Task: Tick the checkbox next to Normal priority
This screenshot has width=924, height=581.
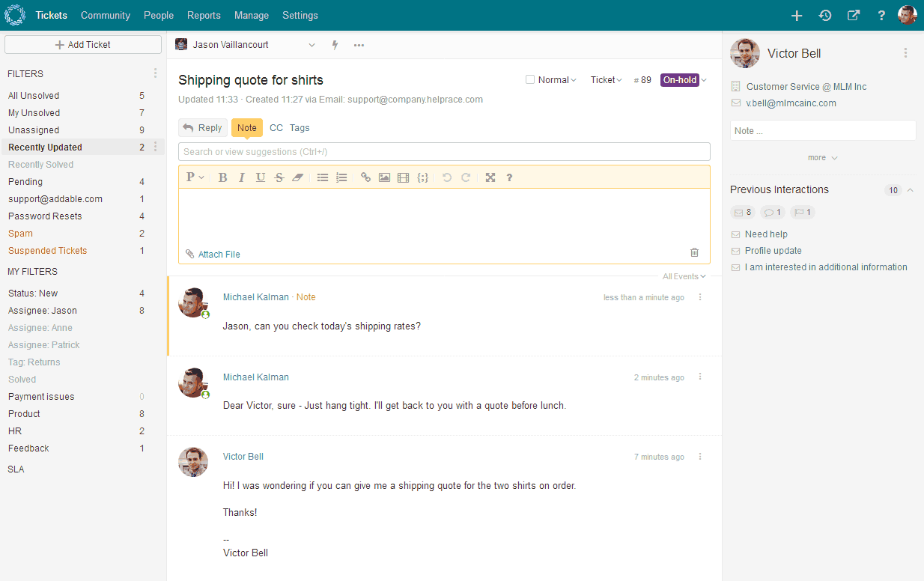Action: [x=530, y=79]
